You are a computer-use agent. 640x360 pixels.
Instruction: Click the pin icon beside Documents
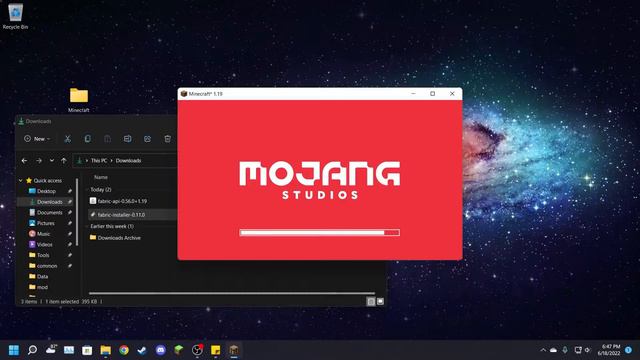pos(70,213)
